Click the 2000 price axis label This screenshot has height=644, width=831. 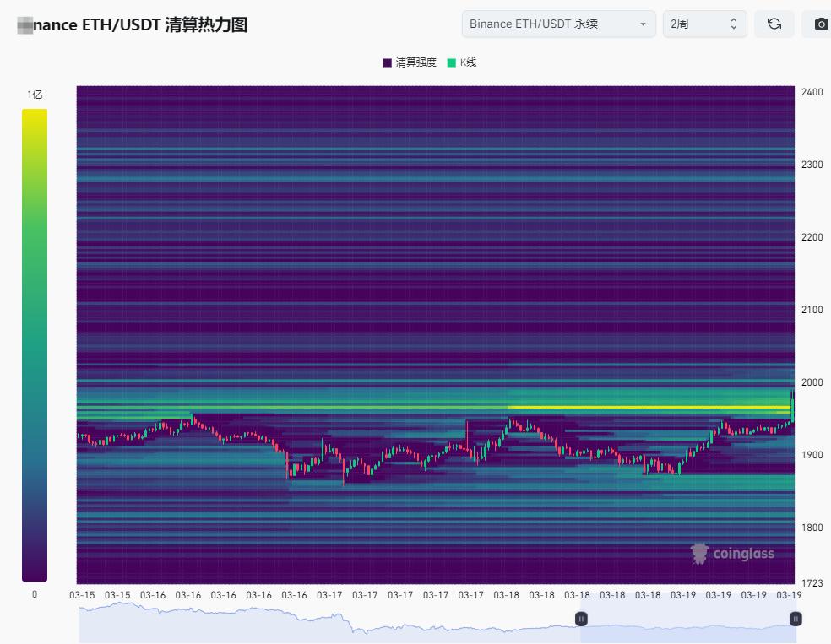(812, 382)
